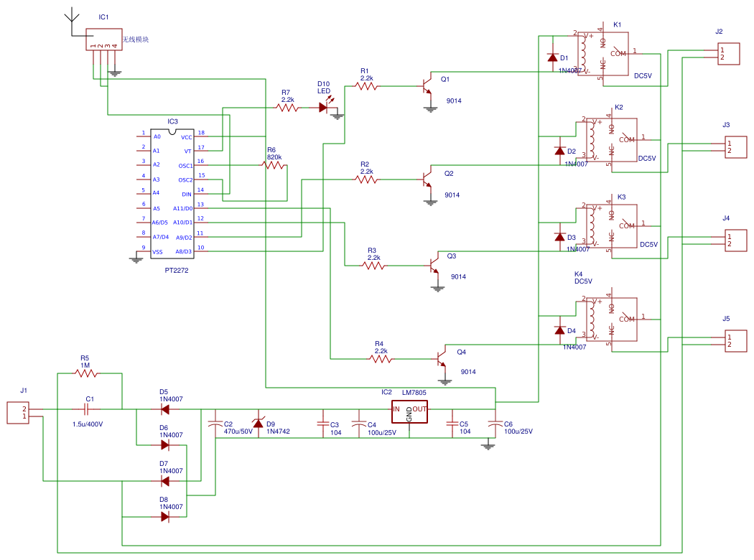
Task: Select capacitor C1 symbol
Action: tap(87, 409)
